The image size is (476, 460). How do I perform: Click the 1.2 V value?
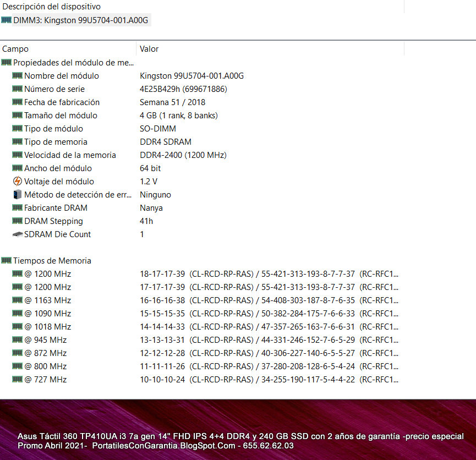tap(149, 181)
